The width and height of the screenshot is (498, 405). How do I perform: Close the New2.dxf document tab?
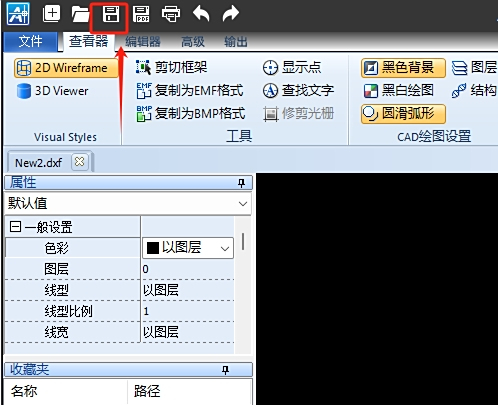tap(80, 162)
